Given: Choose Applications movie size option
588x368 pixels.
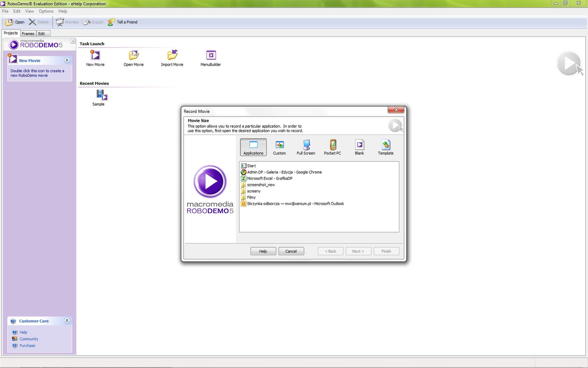Looking at the screenshot, I should [x=253, y=147].
